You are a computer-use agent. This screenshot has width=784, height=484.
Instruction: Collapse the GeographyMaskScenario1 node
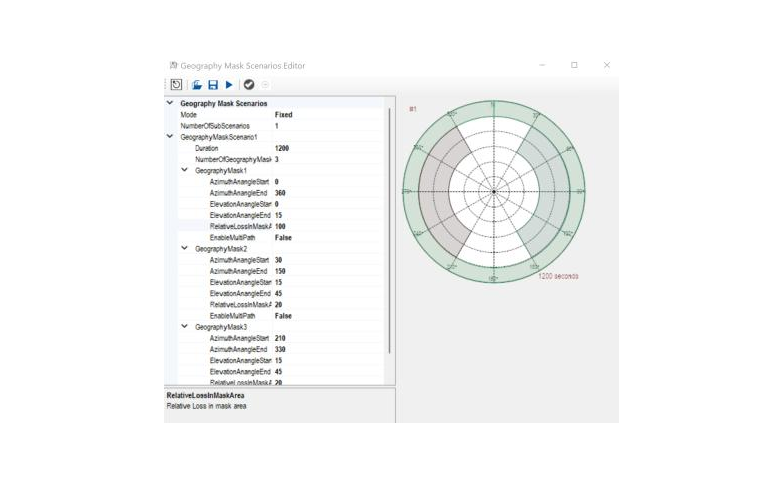(170, 136)
